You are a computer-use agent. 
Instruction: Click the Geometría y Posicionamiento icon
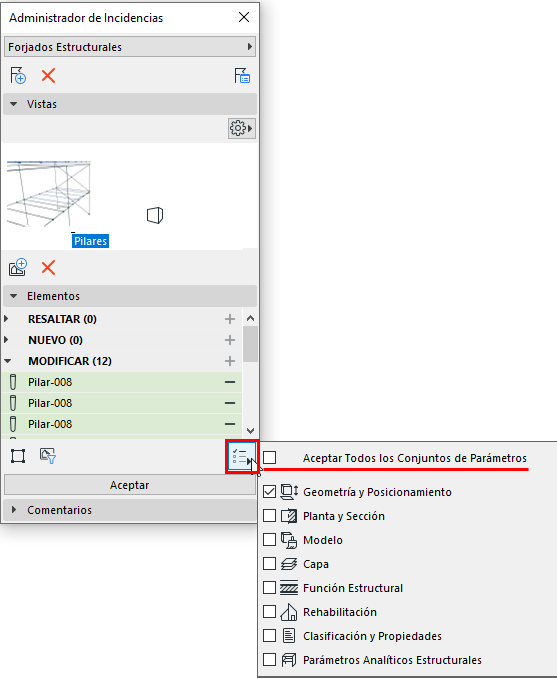pos(289,492)
